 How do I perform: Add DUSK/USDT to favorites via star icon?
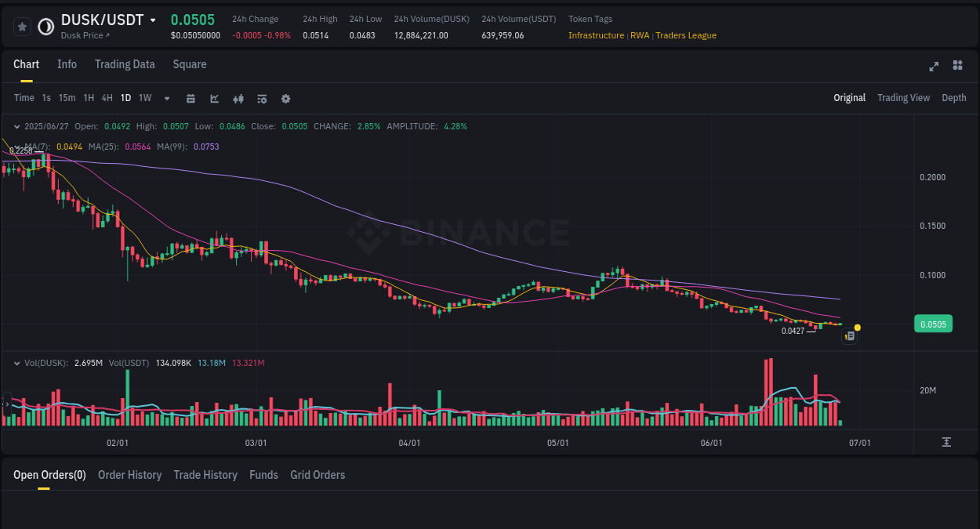click(22, 26)
